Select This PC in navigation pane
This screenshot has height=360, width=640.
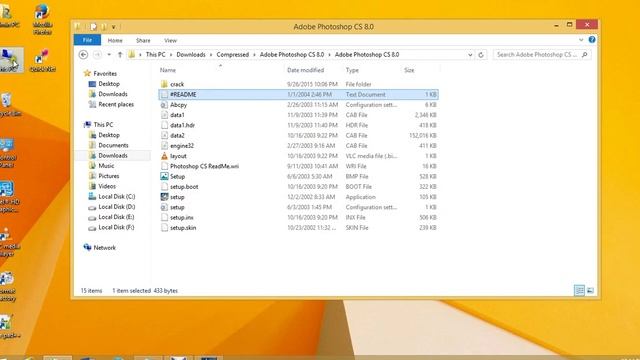click(x=103, y=124)
